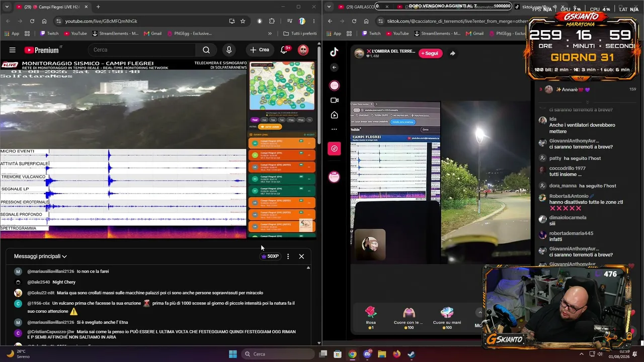
Task: Click the Crea button on YouTube
Action: coord(259,50)
